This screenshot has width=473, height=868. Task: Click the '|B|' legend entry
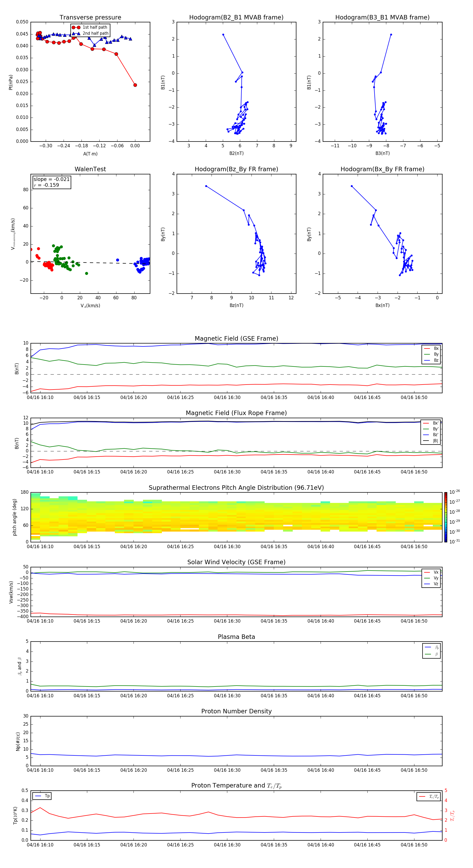click(431, 441)
